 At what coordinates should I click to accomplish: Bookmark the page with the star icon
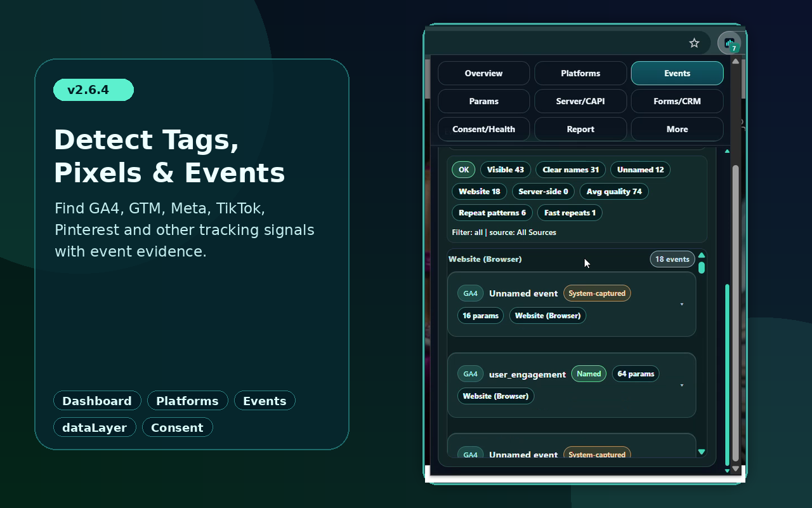pos(694,43)
